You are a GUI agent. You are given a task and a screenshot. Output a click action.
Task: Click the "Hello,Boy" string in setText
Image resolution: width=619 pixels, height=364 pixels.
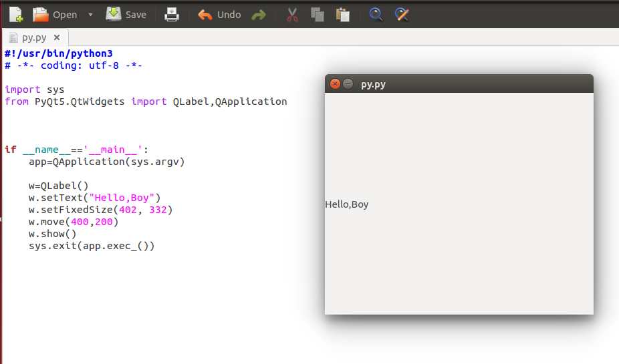coord(122,198)
